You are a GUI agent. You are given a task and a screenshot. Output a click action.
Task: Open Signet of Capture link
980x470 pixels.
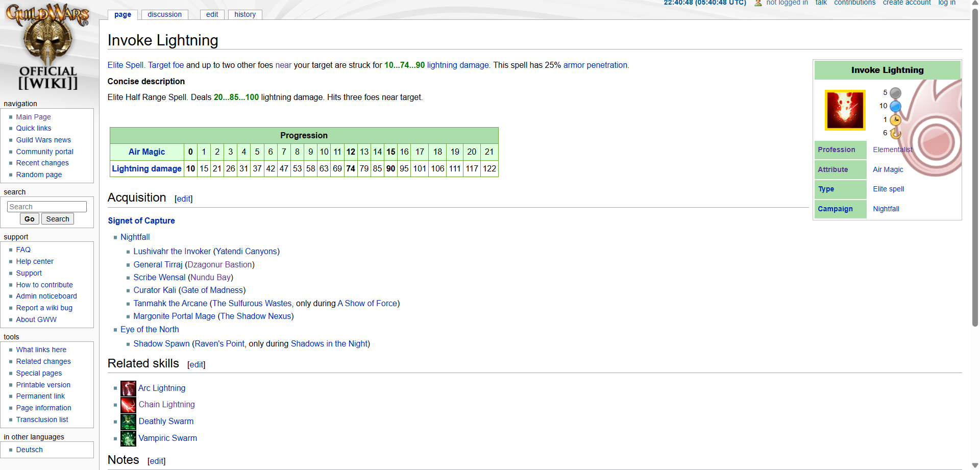141,220
